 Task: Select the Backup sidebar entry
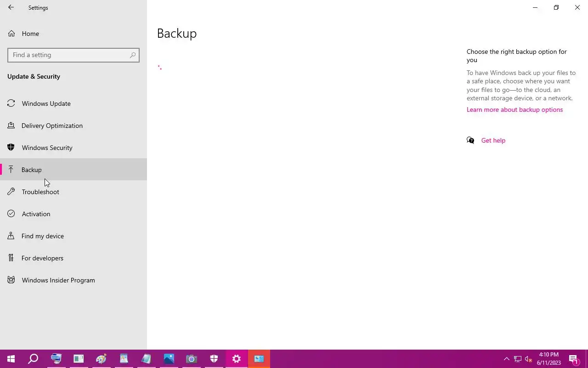[x=73, y=170]
